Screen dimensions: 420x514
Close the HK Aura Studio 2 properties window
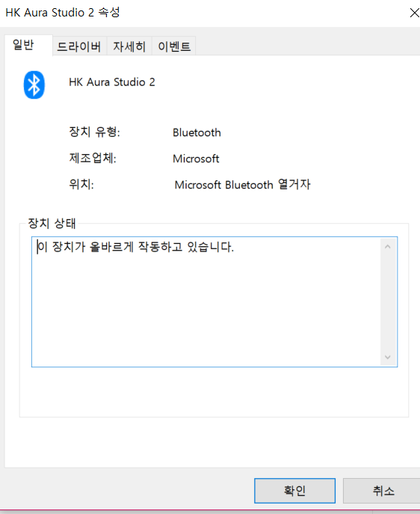[414, 13]
